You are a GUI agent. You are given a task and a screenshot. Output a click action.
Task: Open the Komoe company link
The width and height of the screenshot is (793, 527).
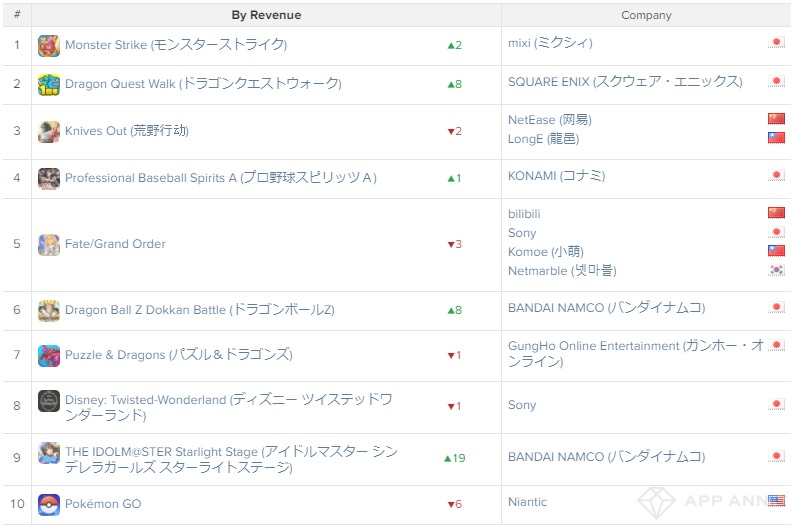[546, 252]
